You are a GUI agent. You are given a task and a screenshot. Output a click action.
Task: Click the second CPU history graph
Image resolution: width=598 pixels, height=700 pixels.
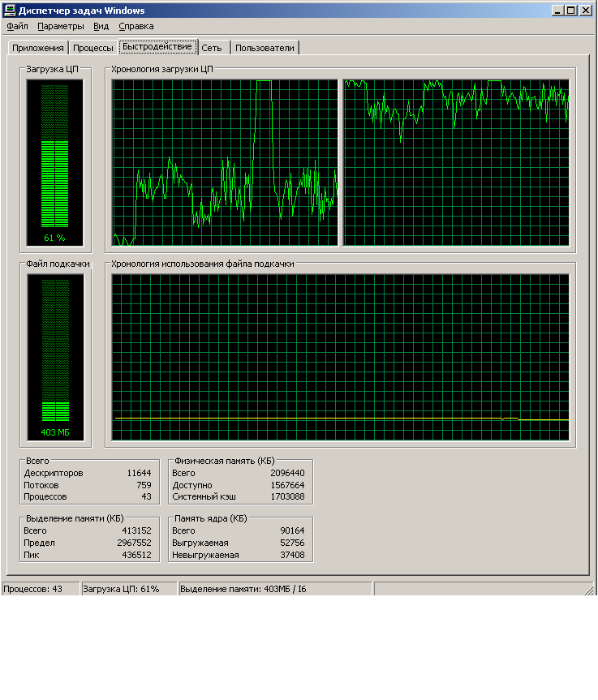tap(456, 162)
